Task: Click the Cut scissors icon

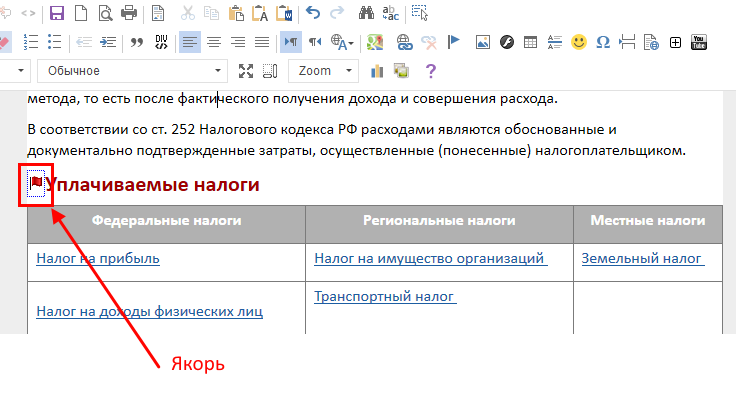Action: click(x=187, y=13)
